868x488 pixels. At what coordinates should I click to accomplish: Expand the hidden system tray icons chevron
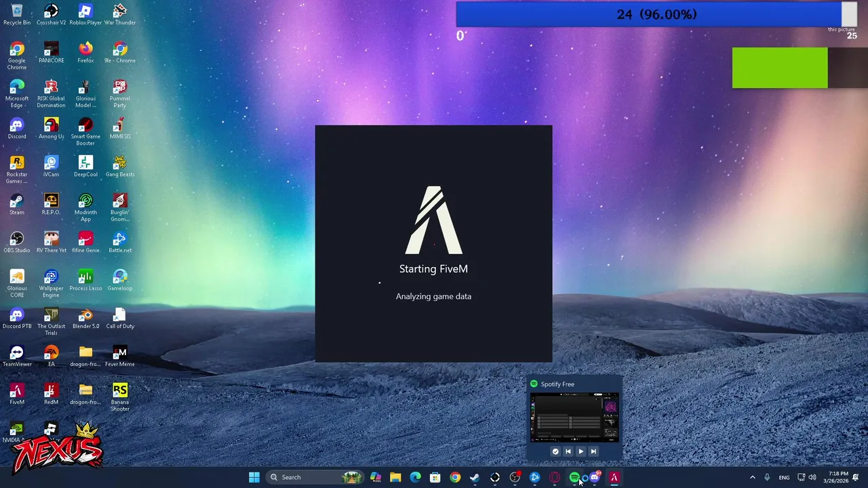[752, 477]
